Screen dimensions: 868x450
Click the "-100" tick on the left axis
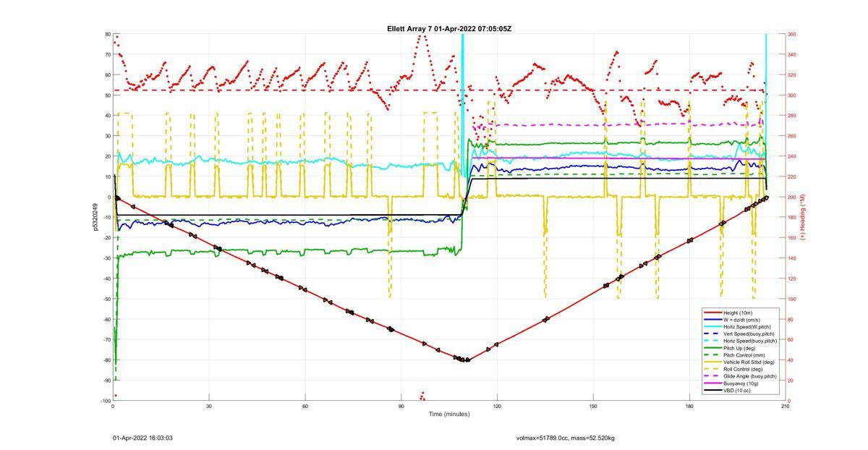coord(106,401)
